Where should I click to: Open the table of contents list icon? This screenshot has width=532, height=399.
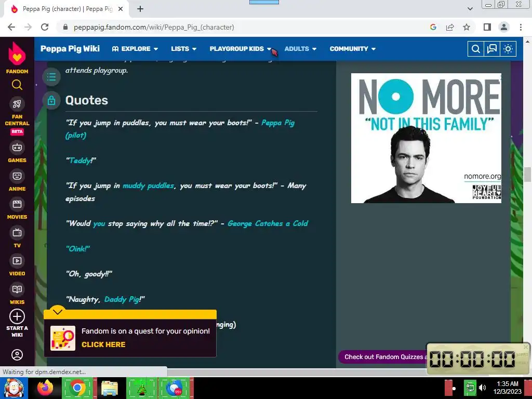51,77
